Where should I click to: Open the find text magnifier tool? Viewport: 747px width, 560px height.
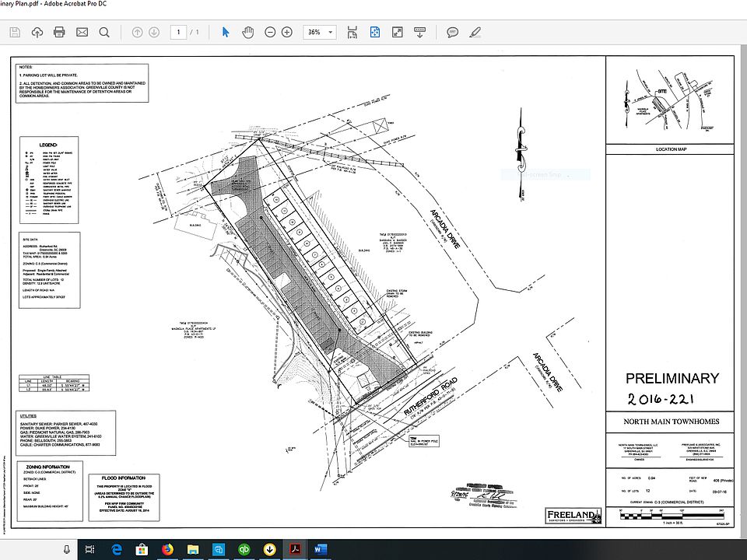[104, 32]
